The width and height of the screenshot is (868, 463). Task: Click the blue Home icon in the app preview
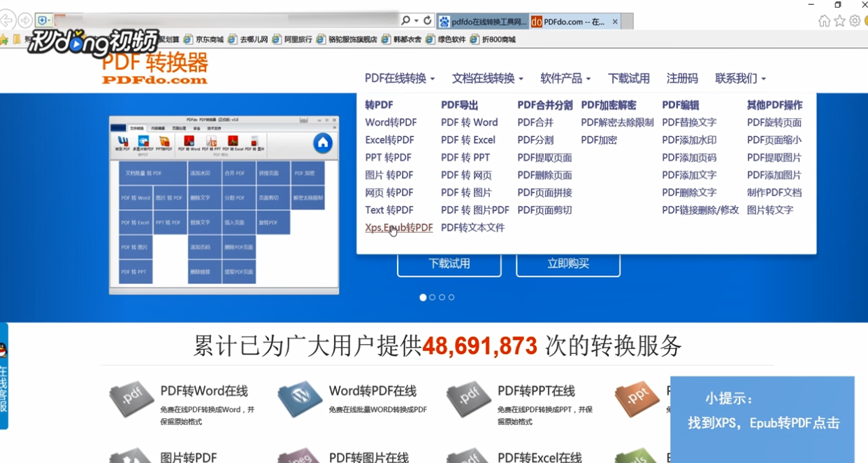[322, 143]
